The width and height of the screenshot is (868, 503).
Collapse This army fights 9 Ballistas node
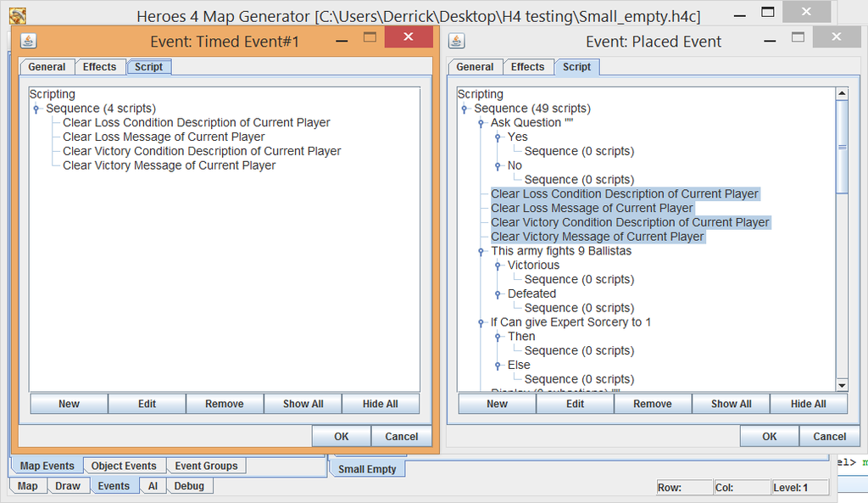click(481, 251)
